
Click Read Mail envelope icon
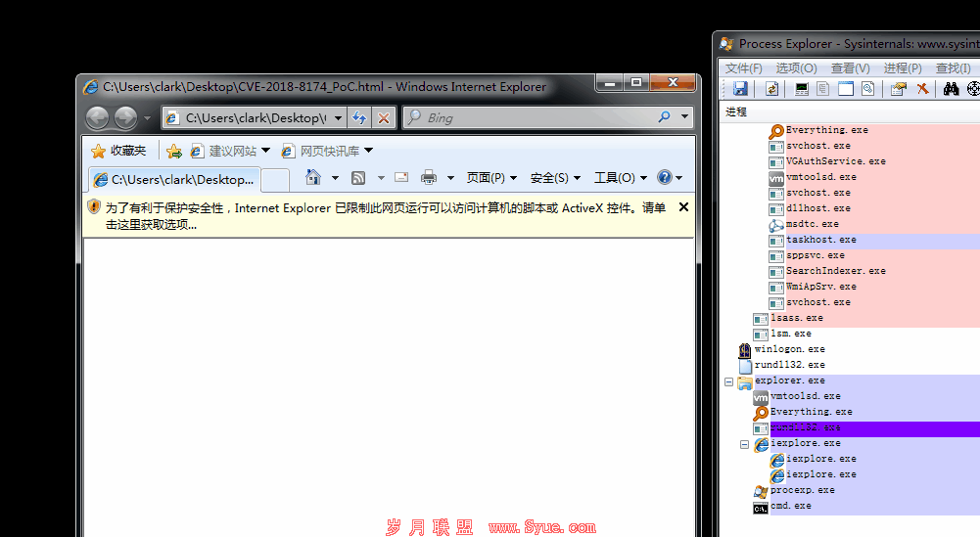(401, 177)
